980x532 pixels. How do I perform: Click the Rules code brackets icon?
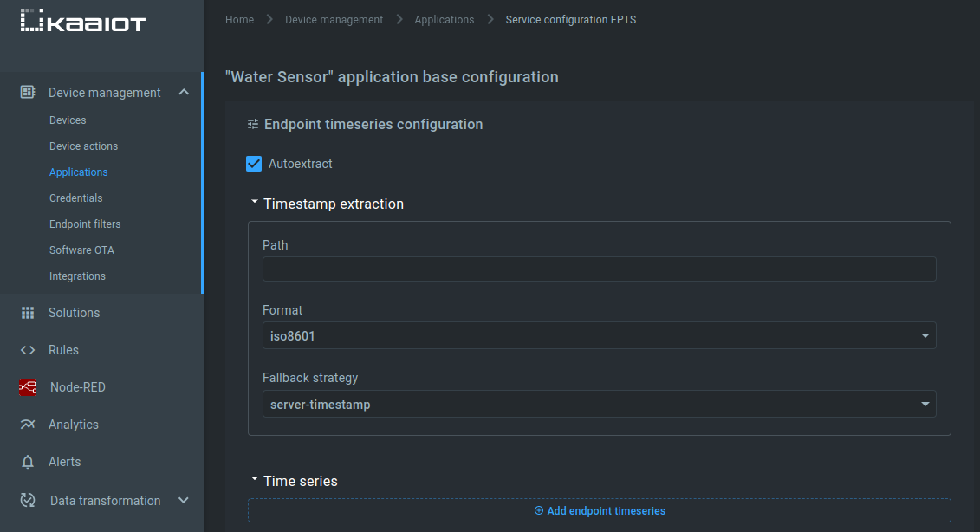[x=28, y=350]
